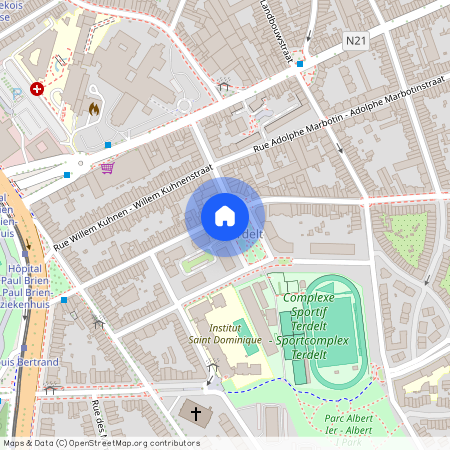Image resolution: width=450 pixels, height=450 pixels.
Task: Select the fire station flame icon
Action: tap(94, 109)
